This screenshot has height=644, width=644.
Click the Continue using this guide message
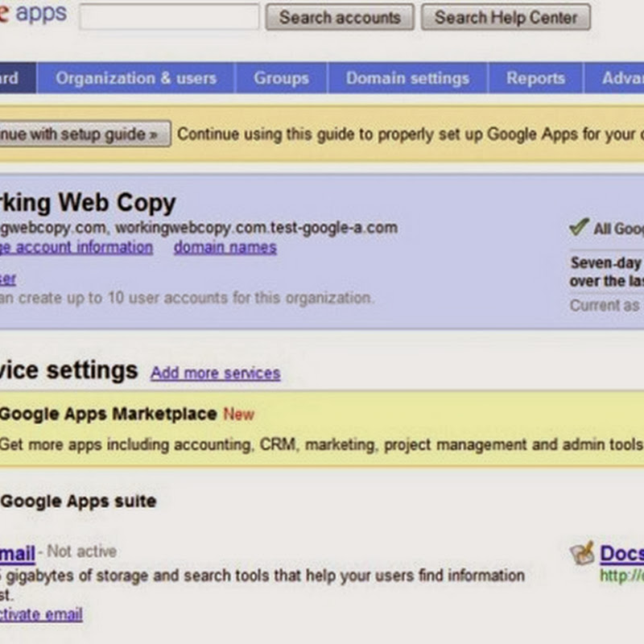pos(411,134)
